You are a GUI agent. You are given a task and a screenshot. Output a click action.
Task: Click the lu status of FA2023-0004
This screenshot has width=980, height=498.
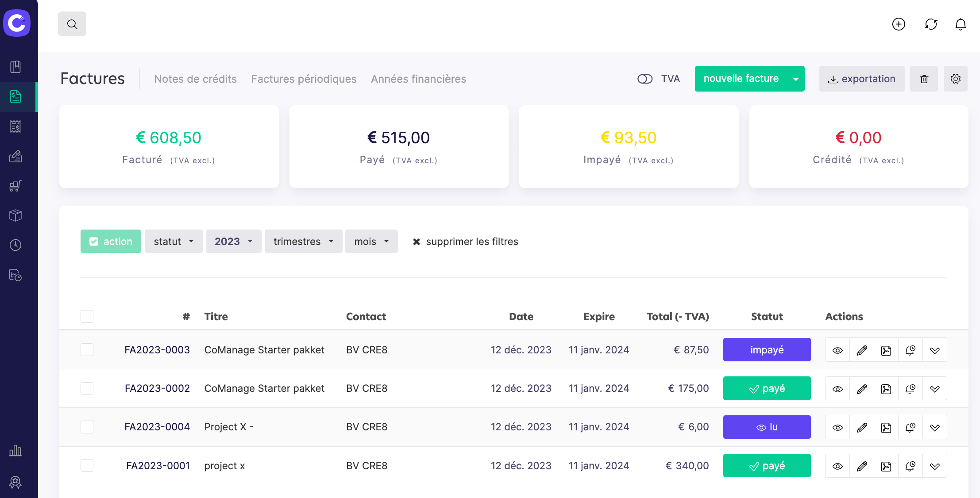click(x=767, y=427)
